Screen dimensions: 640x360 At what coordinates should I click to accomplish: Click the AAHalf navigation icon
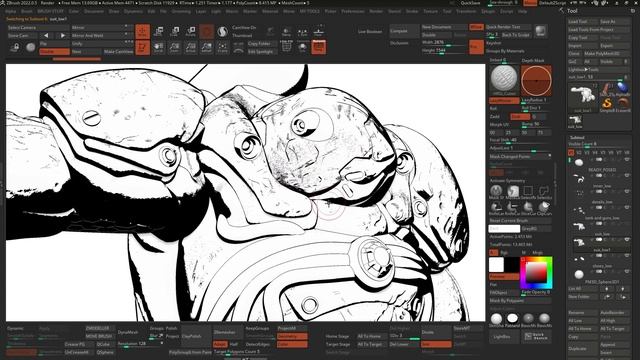(x=207, y=47)
